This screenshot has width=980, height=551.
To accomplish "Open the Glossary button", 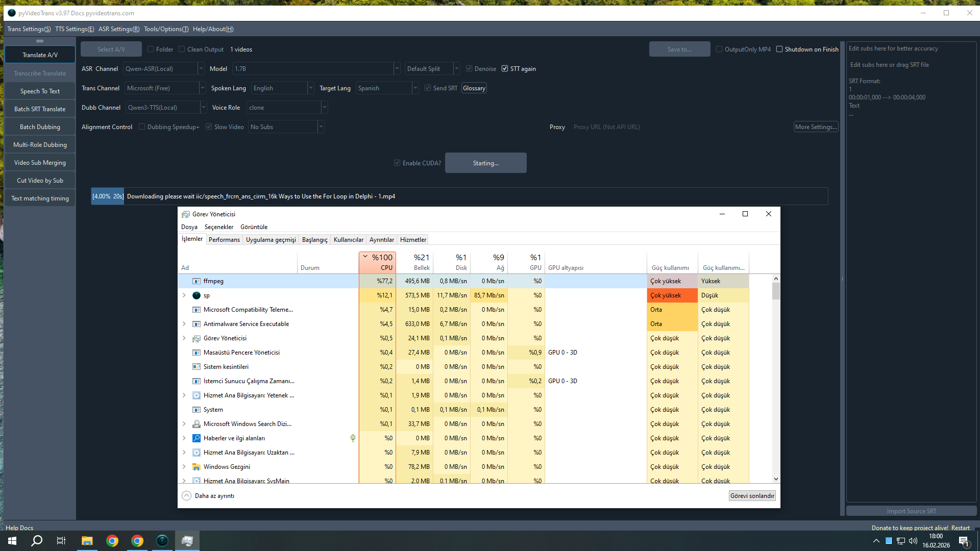I will click(474, 88).
